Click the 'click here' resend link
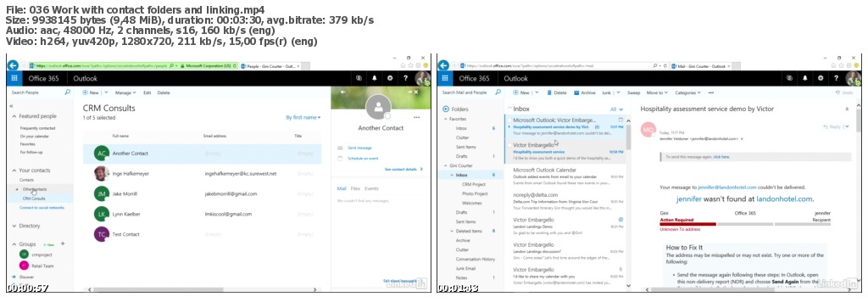 click(x=721, y=157)
